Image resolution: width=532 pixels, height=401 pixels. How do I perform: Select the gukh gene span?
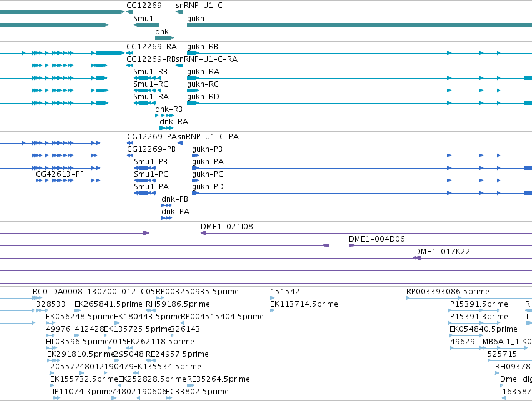pos(359,25)
